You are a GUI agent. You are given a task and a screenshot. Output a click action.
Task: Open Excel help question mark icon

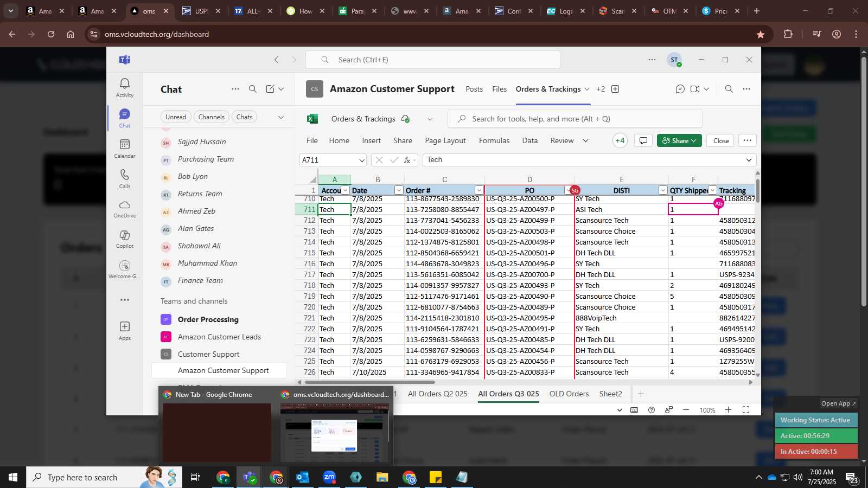652,410
